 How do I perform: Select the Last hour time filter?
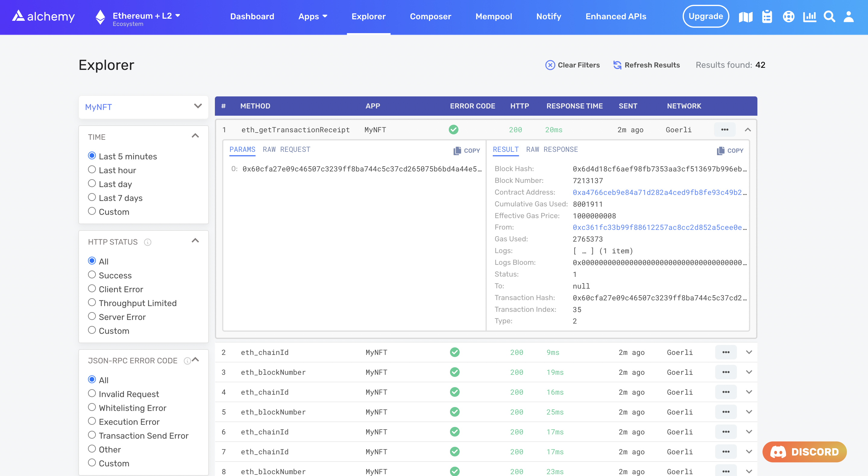point(92,170)
